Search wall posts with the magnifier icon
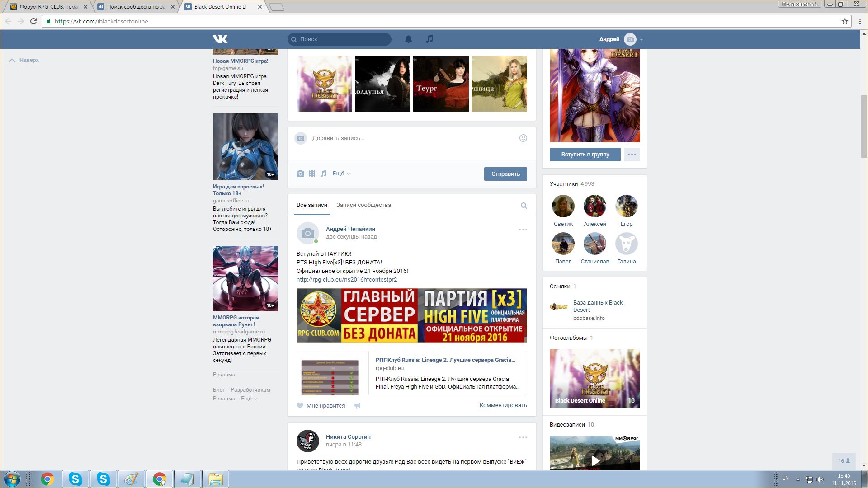Viewport: 868px width, 488px height. point(524,206)
